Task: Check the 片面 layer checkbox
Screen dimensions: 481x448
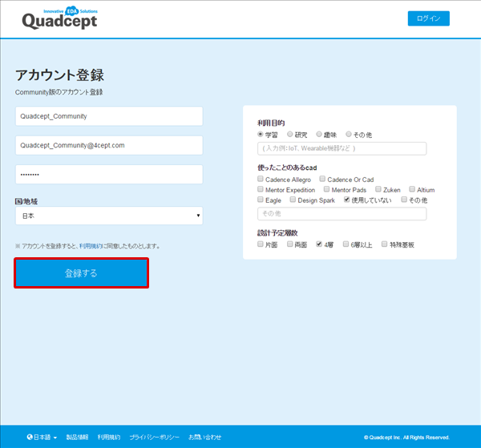Action: (x=260, y=244)
